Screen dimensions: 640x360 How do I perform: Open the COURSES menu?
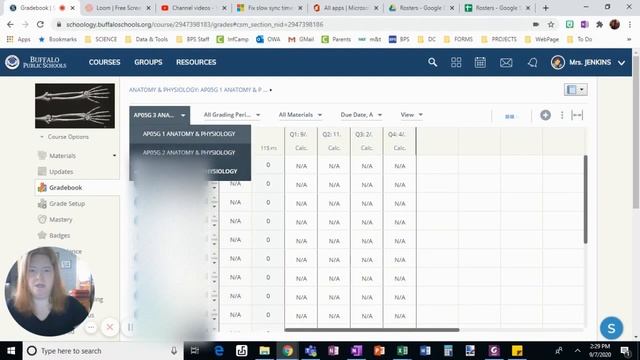coord(104,62)
